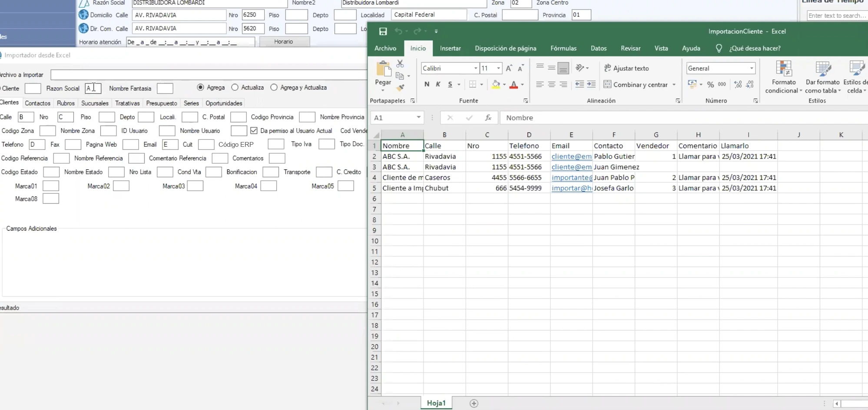
Task: Click the Cut scissors icon in Portapapeles
Action: (x=400, y=64)
